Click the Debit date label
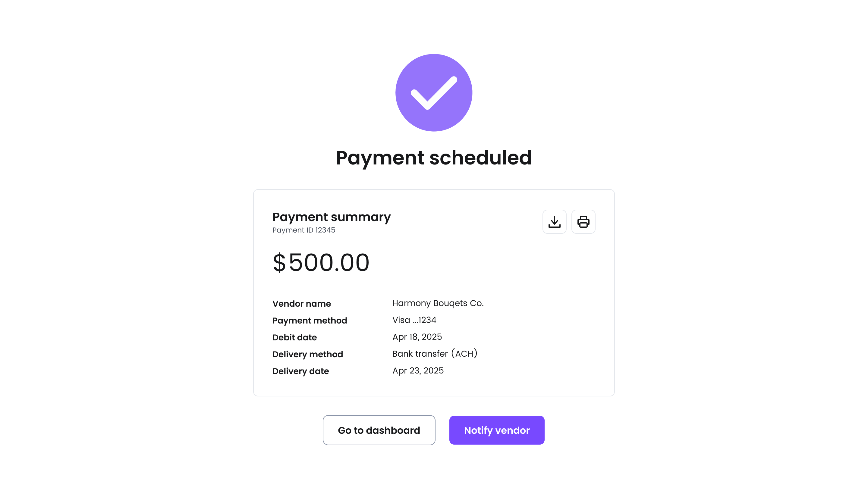The image size is (868, 494). (294, 337)
